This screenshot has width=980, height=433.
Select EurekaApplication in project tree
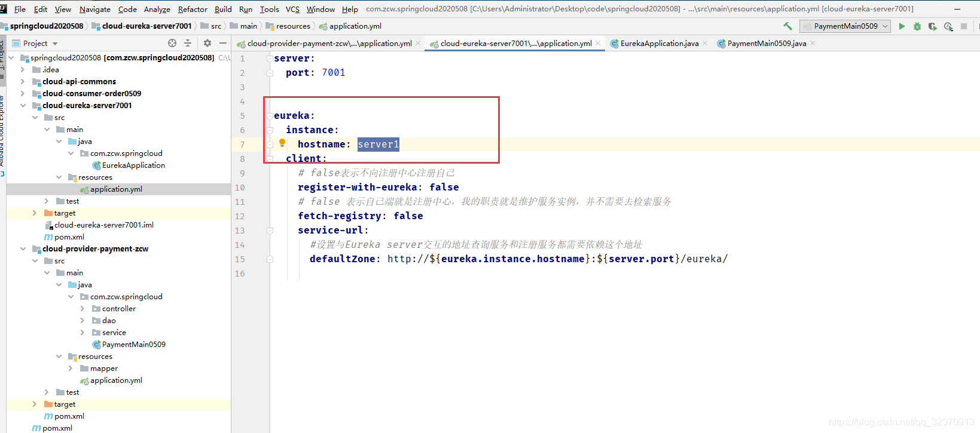[133, 165]
